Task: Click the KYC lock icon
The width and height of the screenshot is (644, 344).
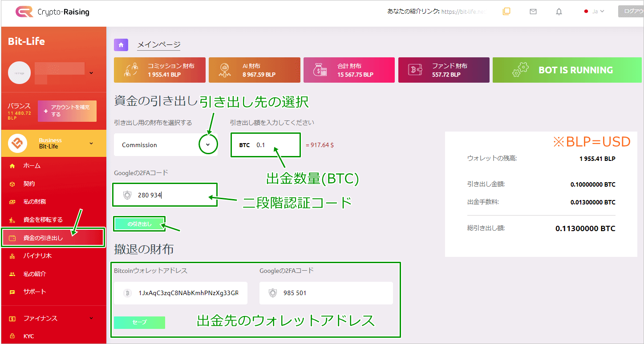Action: (12, 336)
